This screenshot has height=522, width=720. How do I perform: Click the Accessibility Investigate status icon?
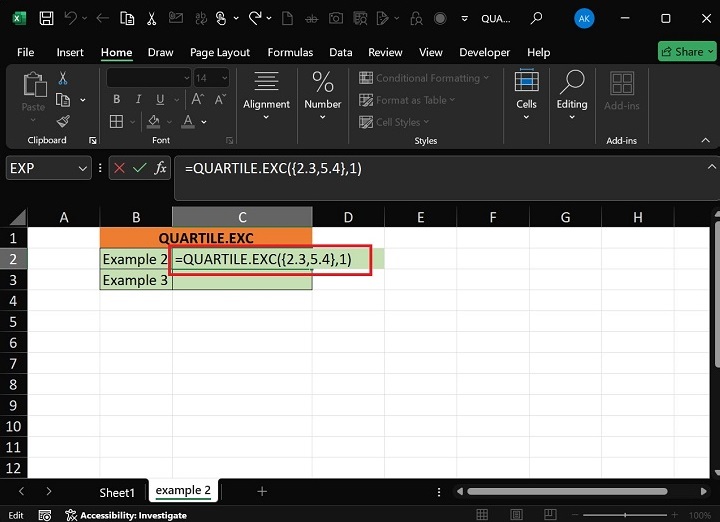point(71,515)
